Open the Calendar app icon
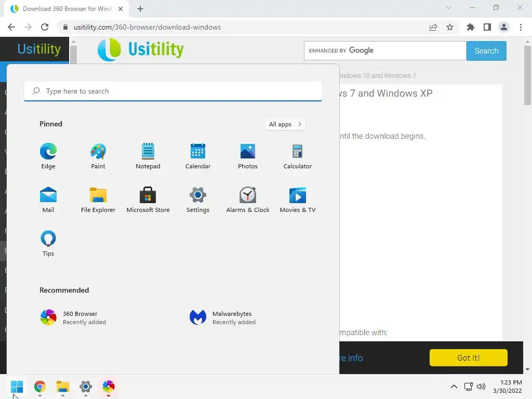532x399 pixels. point(198,156)
